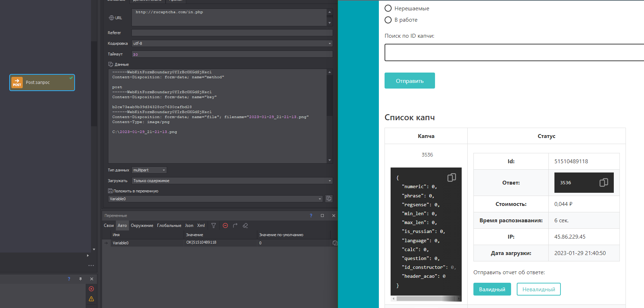This screenshot has width=644, height=308.
Task: Click the right-pointing arrow in project panel
Action: pos(88,255)
